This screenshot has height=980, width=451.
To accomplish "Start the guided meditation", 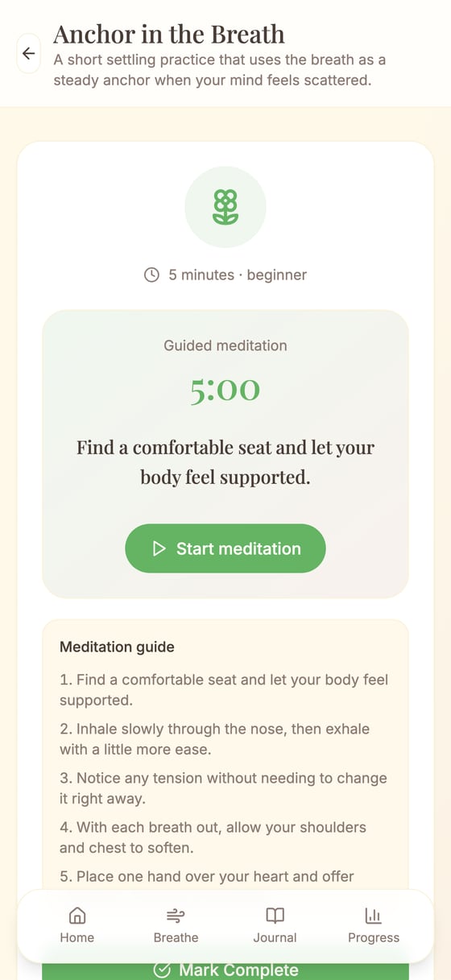I will tap(225, 548).
